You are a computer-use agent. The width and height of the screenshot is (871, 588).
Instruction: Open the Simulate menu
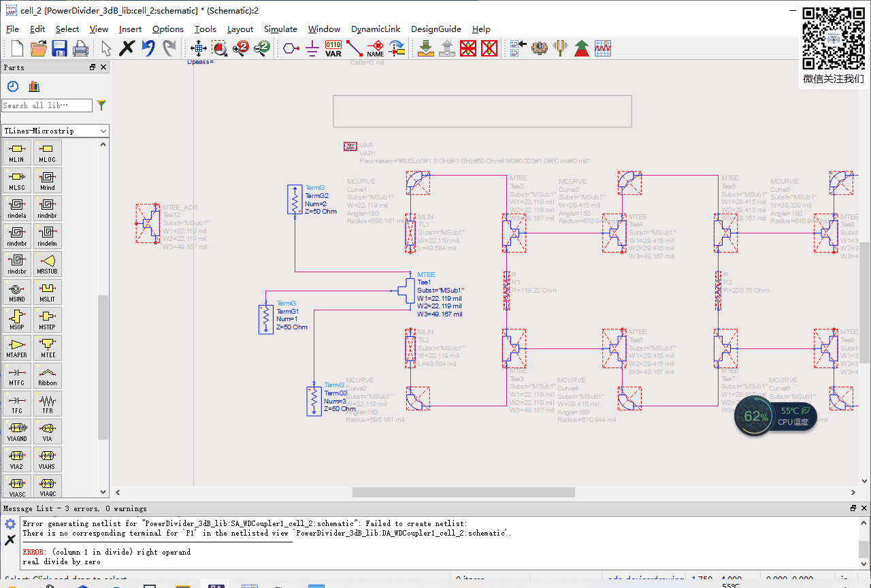[x=280, y=29]
